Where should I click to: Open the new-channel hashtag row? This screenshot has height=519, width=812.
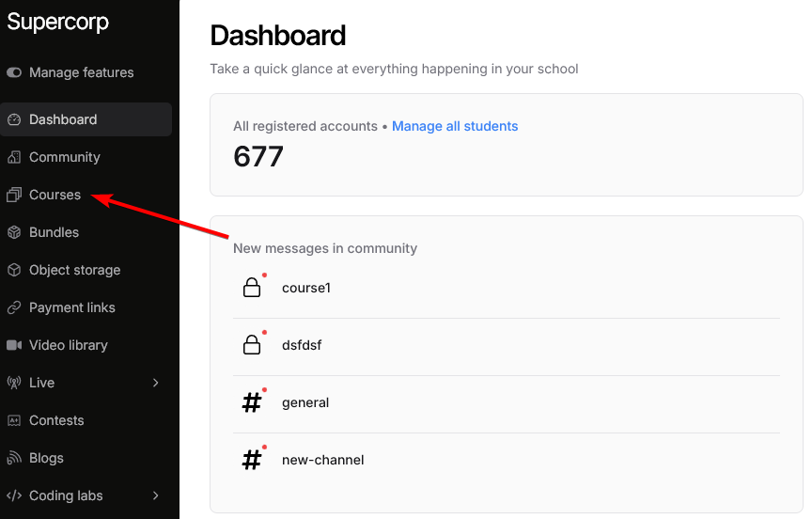tap(322, 460)
